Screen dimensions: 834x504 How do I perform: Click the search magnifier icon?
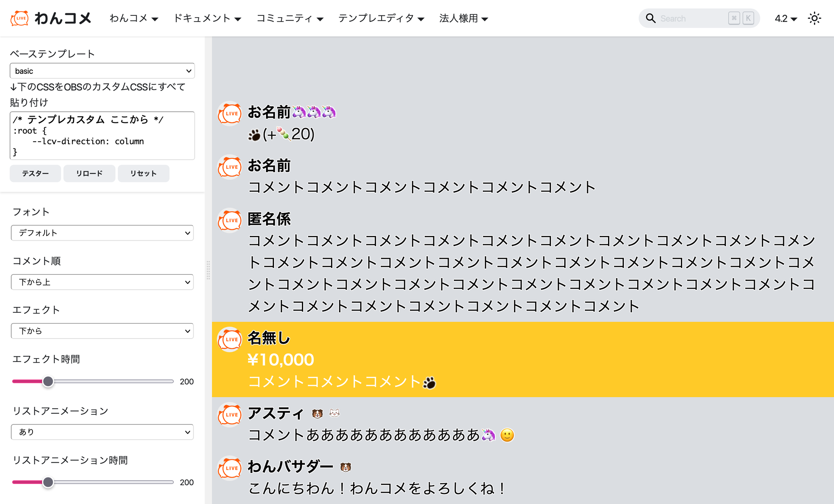click(651, 18)
